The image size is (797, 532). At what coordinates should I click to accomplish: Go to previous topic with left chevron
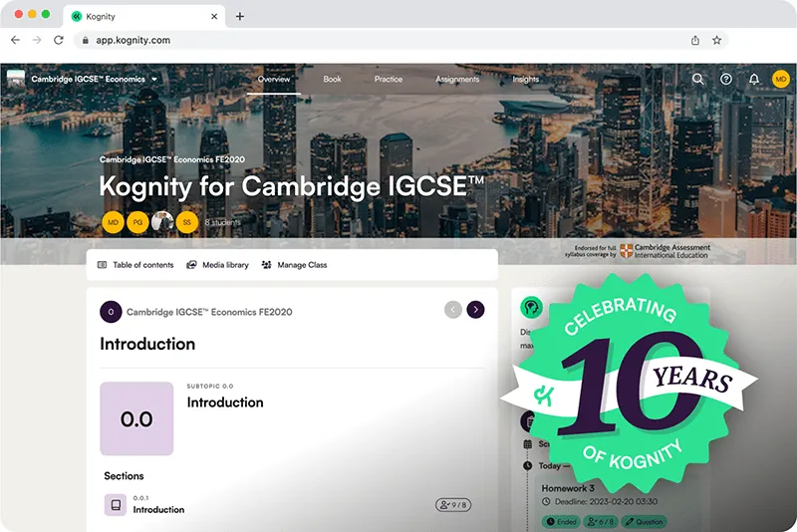pyautogui.click(x=453, y=310)
